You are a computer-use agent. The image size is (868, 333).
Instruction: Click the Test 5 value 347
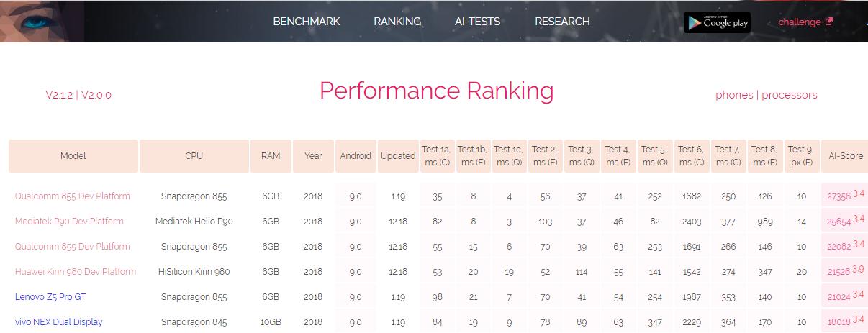pos(655,322)
